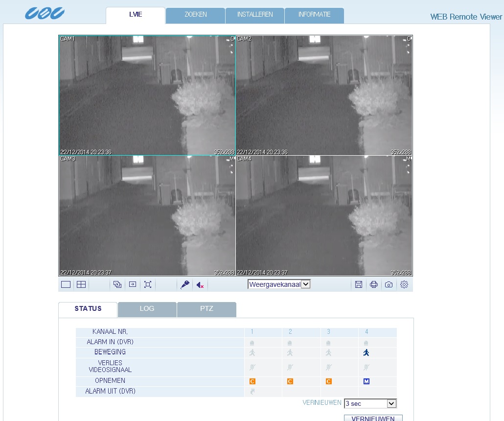Click channel 4 recording M icon
The height and width of the screenshot is (421, 504).
point(367,381)
